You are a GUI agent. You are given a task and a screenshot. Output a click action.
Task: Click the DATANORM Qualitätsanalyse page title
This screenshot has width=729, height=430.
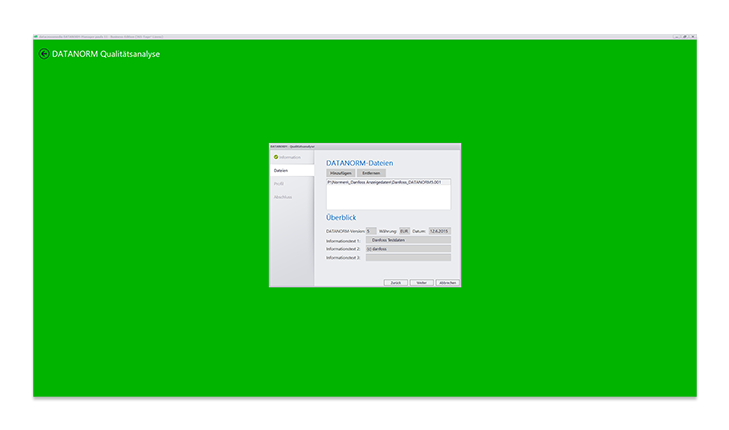click(x=106, y=54)
